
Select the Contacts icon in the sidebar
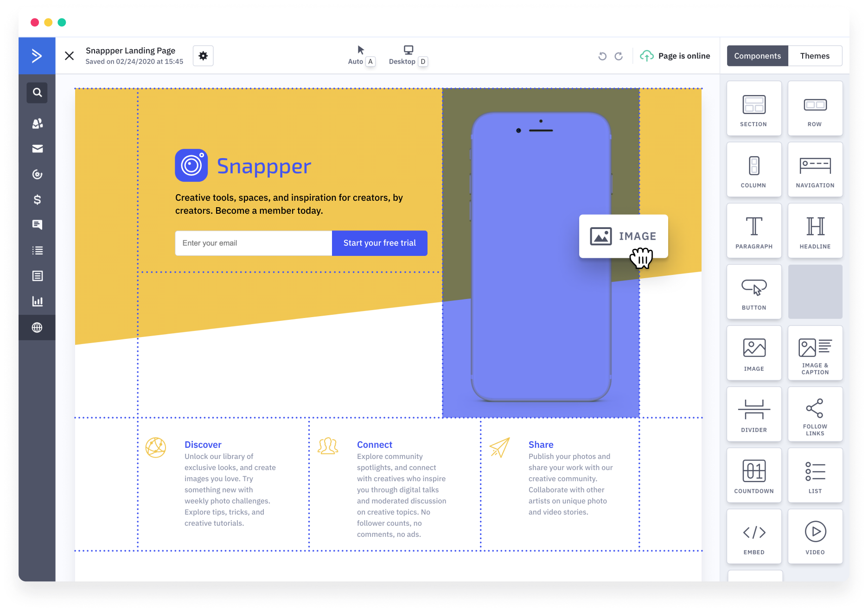(37, 124)
